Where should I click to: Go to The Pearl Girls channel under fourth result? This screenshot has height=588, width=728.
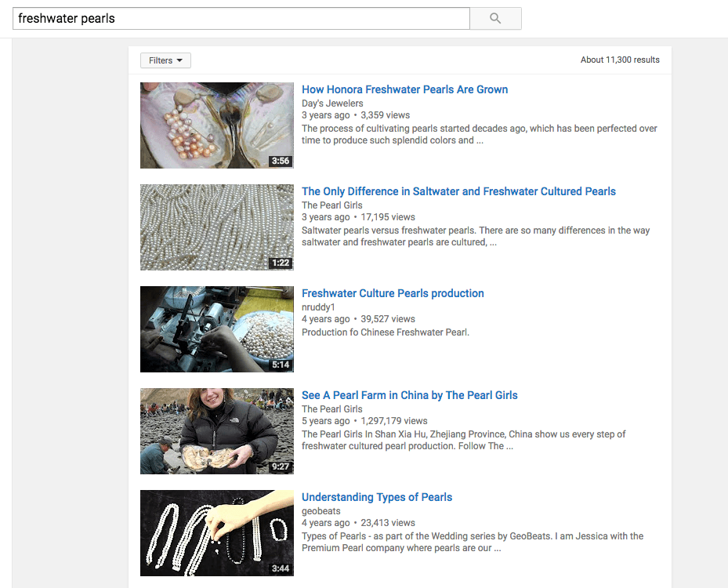pyautogui.click(x=332, y=409)
